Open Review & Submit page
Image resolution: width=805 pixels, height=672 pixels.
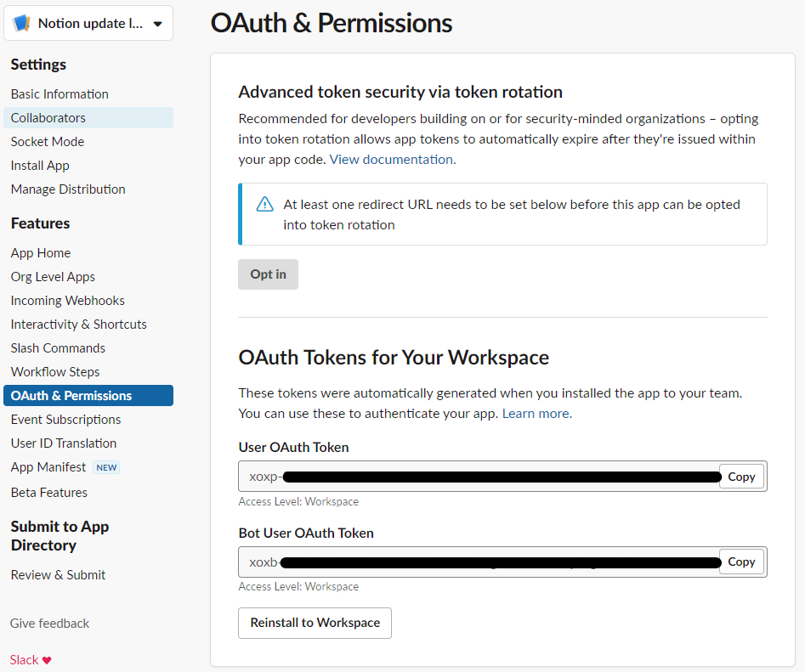click(x=58, y=575)
